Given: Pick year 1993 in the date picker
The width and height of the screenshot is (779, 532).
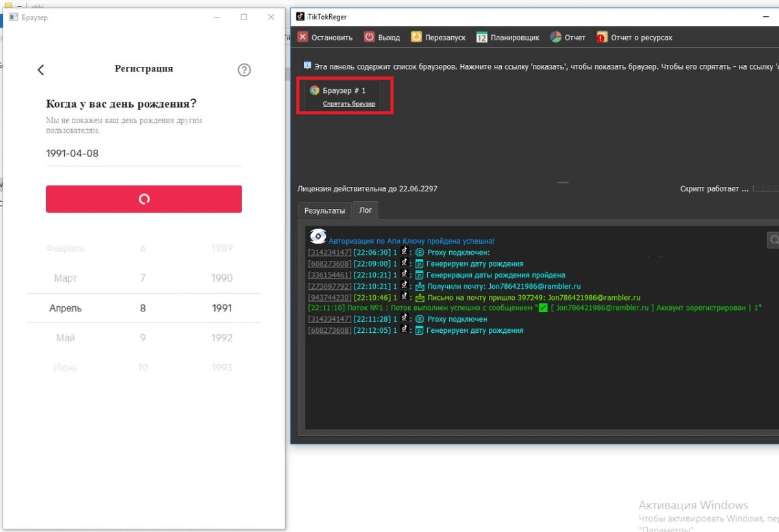Looking at the screenshot, I should [222, 368].
